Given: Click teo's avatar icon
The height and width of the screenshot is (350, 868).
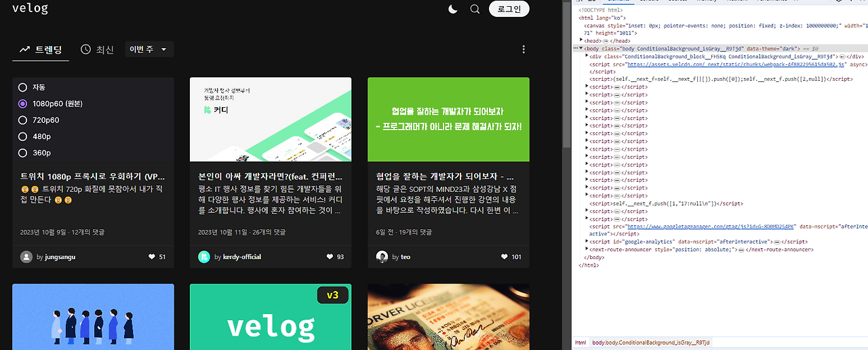Looking at the screenshot, I should coord(382,257).
